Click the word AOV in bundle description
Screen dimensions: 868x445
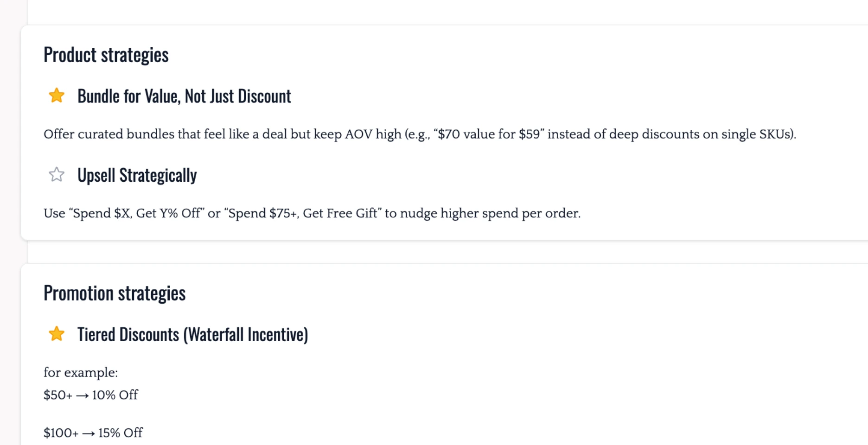point(358,134)
